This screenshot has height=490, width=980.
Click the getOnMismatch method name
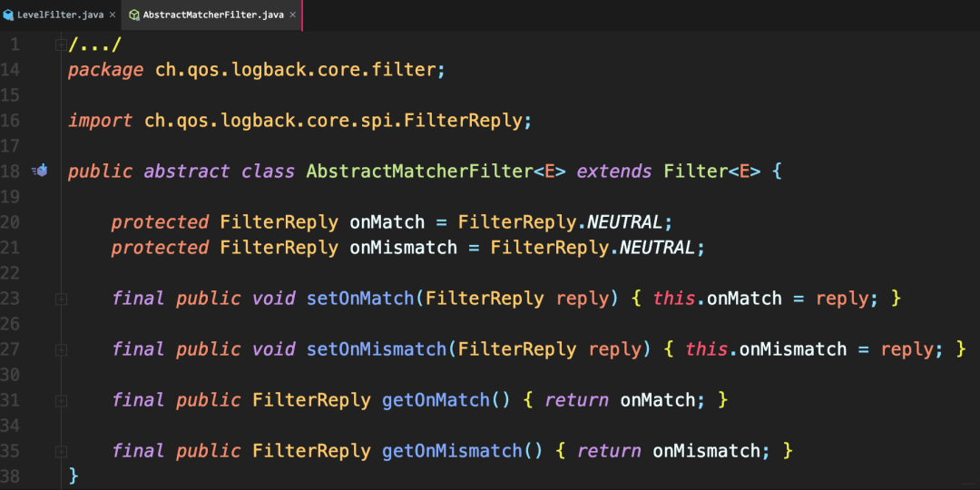[x=452, y=450]
